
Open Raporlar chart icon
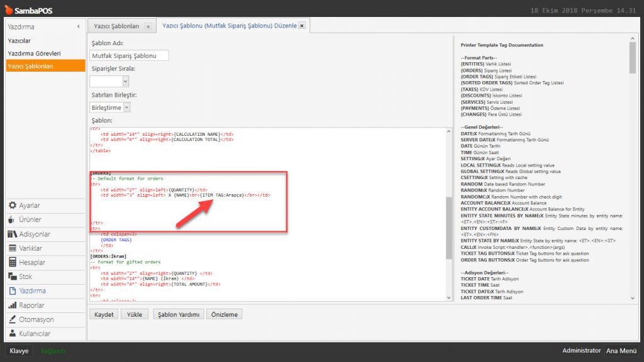point(13,305)
